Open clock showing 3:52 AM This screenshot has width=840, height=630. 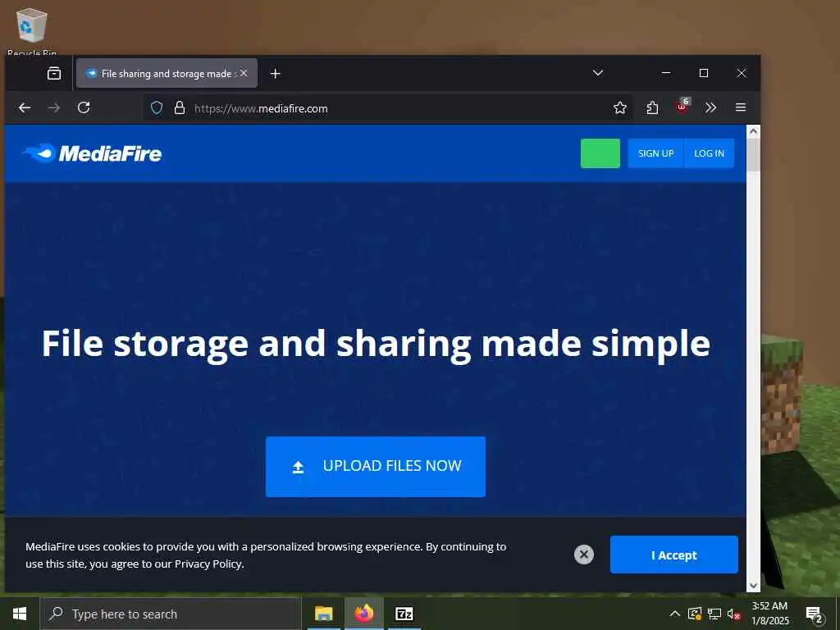tap(769, 614)
